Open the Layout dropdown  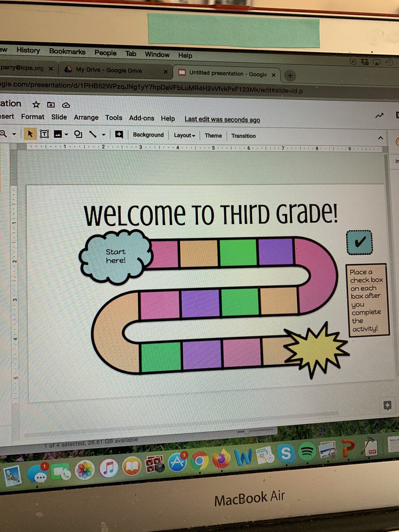coord(184,136)
